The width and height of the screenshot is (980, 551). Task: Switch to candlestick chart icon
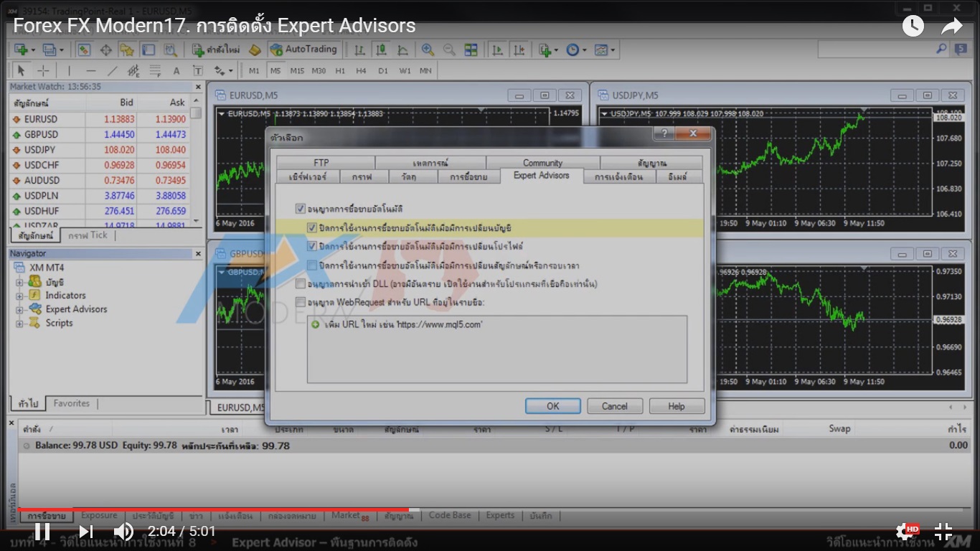[x=381, y=50]
